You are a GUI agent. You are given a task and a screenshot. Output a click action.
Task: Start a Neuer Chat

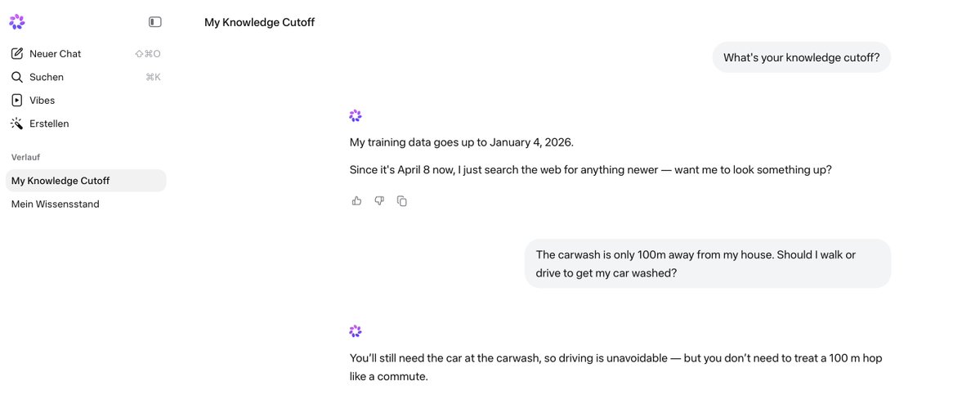[56, 54]
